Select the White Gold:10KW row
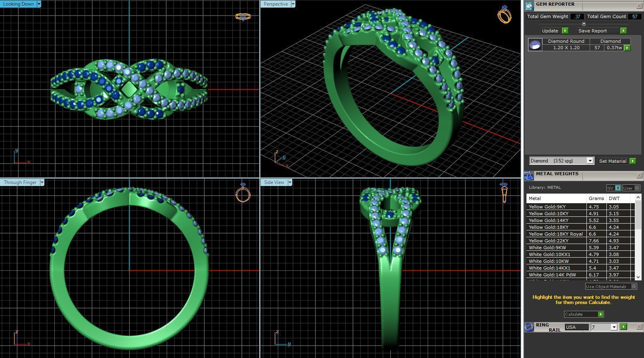Image resolution: width=644 pixels, height=358 pixels. [580, 261]
